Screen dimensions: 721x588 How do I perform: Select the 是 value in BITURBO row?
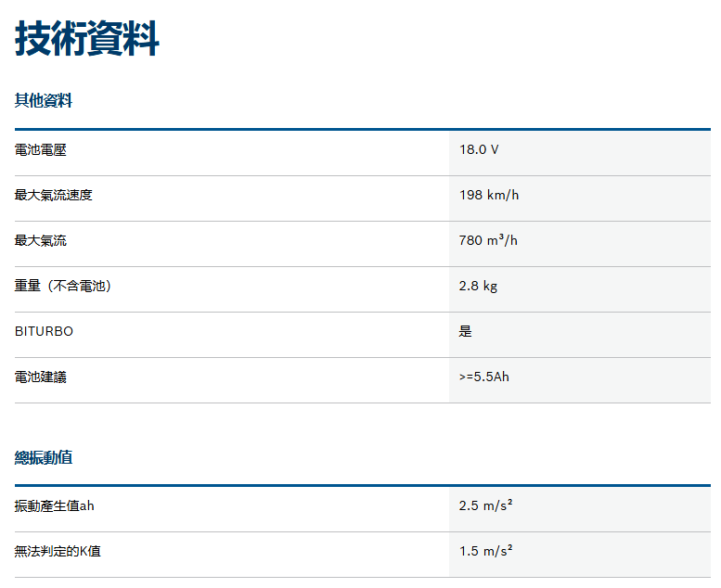pyautogui.click(x=465, y=331)
